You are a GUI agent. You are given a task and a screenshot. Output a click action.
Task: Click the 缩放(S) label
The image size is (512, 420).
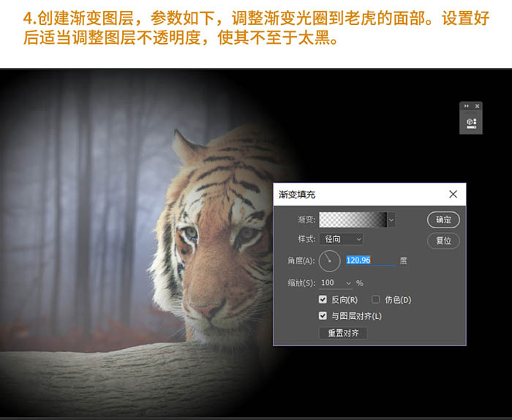(301, 283)
